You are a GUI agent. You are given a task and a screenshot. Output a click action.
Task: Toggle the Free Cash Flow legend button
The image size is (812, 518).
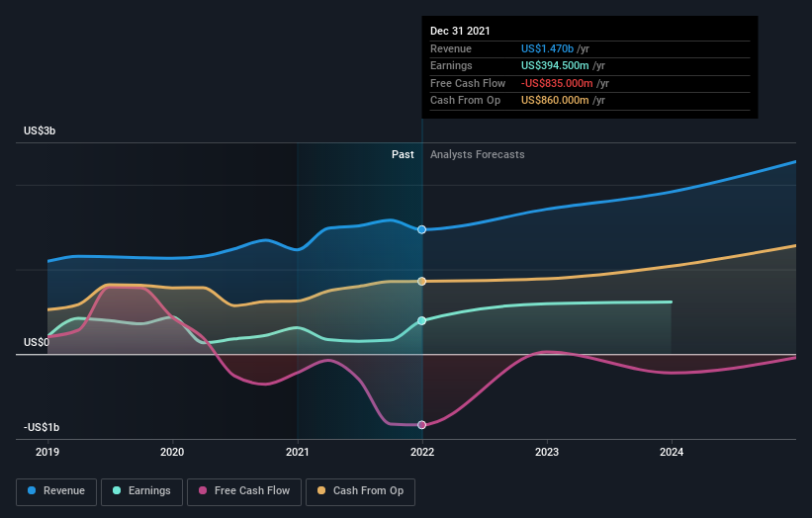(244, 491)
